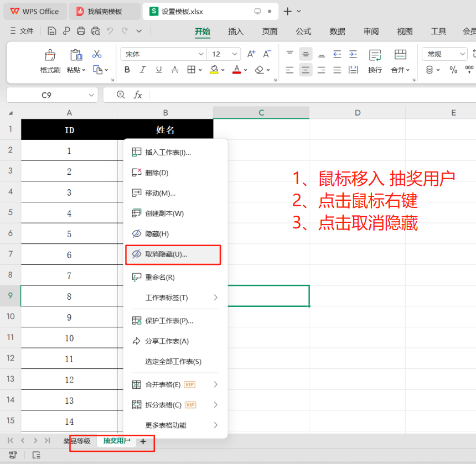Open the font name dropdown (宋体)
The width and height of the screenshot is (476, 464).
[x=163, y=54]
